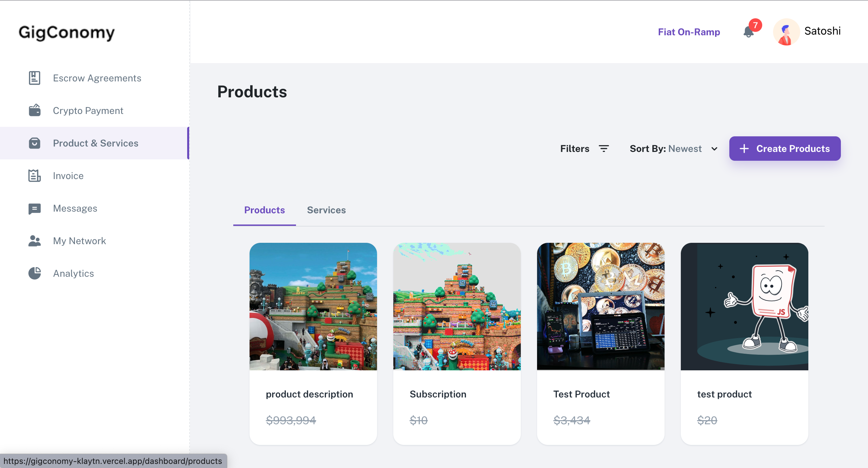
Task: Select the Crypto Payment wallet icon
Action: tap(34, 111)
